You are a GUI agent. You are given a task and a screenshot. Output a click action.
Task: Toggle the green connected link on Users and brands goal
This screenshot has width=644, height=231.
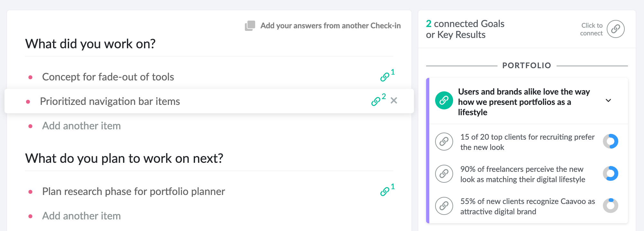tap(444, 100)
